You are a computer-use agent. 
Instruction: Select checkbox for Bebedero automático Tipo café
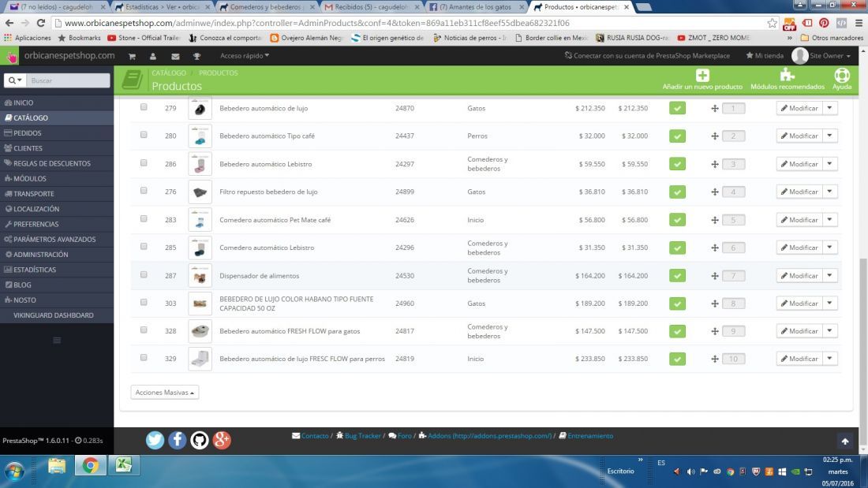(144, 135)
